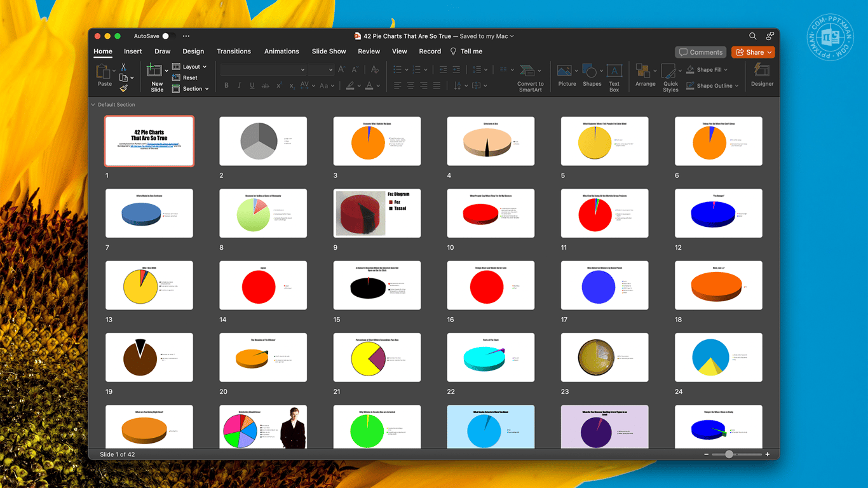Screen dimensions: 868x488
Task: Click the Tell me search box
Action: (x=466, y=51)
